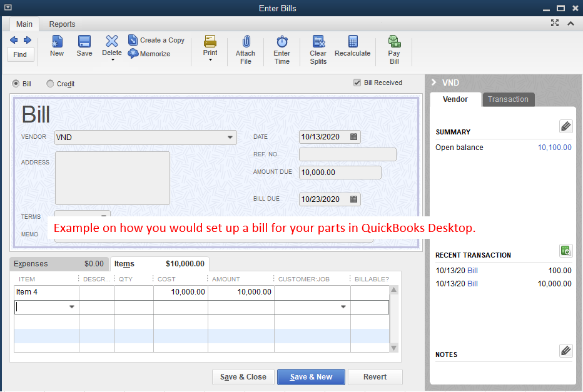Click the Delete X icon
Viewport: 583px width, 392px height.
pos(112,41)
